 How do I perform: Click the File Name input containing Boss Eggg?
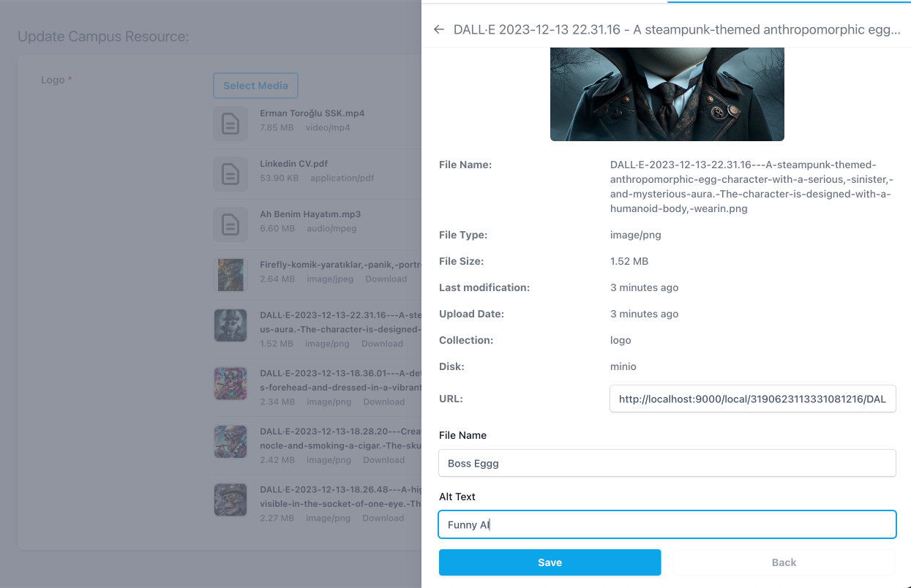point(667,463)
